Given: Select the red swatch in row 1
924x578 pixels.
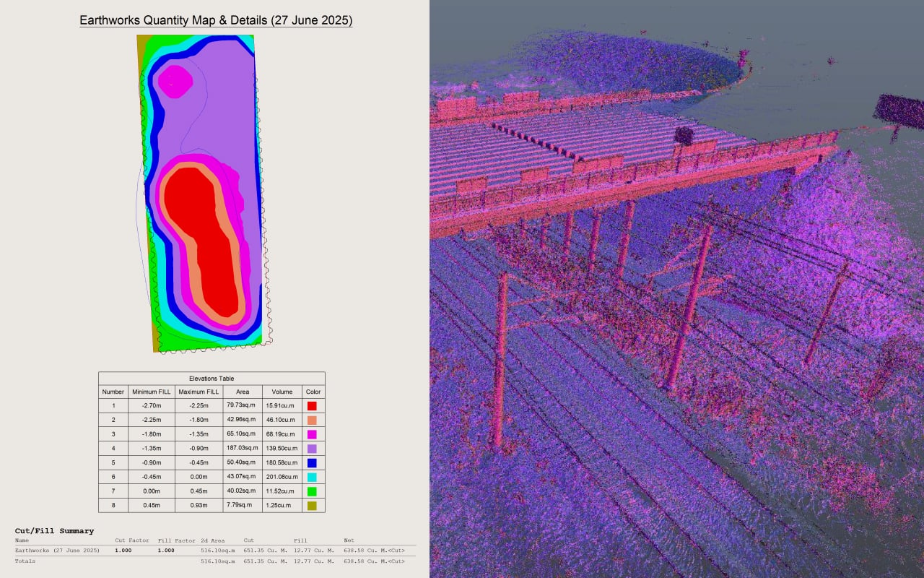Looking at the screenshot, I should pyautogui.click(x=312, y=406).
